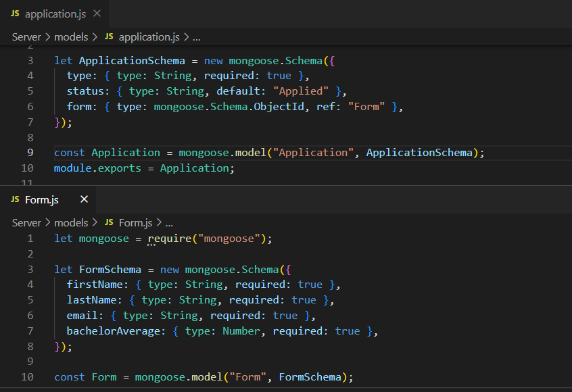Open symbol ellipsis in application.js breadcrumb
The height and width of the screenshot is (392, 572).
pyautogui.click(x=197, y=36)
